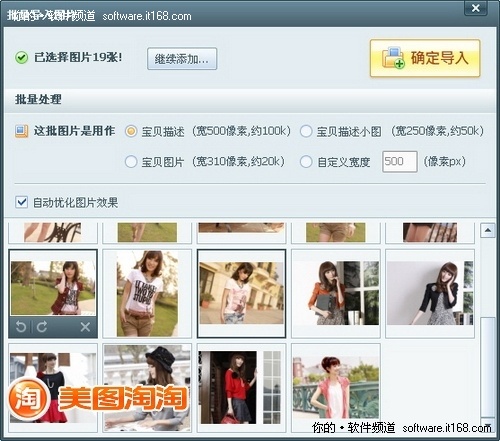Select thumbnail of girl in white printed tee
500x441 pixels.
click(147, 293)
